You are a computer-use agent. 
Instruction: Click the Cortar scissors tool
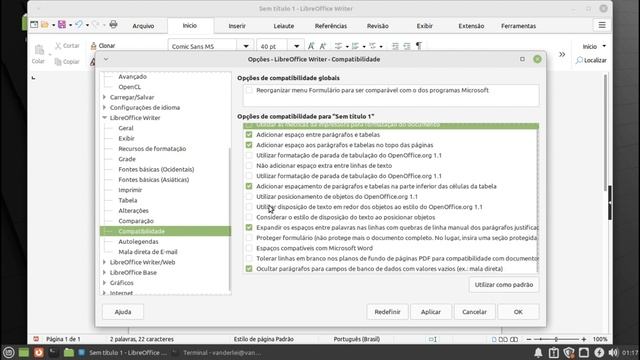point(67,46)
